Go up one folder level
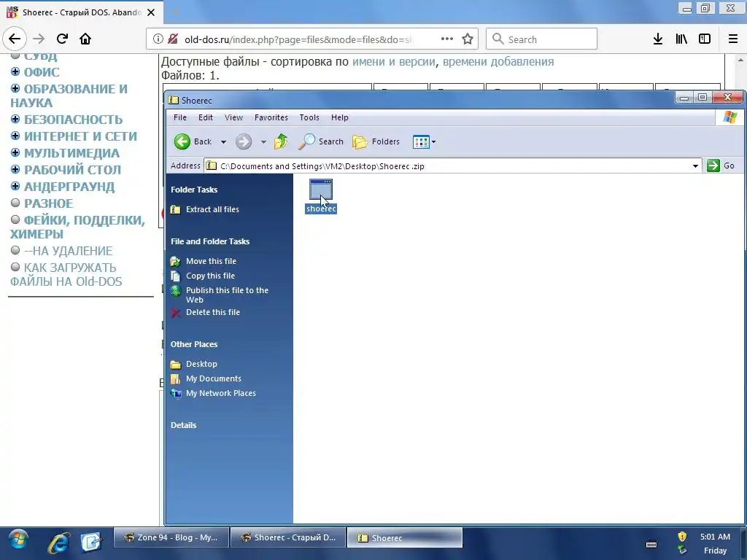The height and width of the screenshot is (560, 747). tap(281, 141)
